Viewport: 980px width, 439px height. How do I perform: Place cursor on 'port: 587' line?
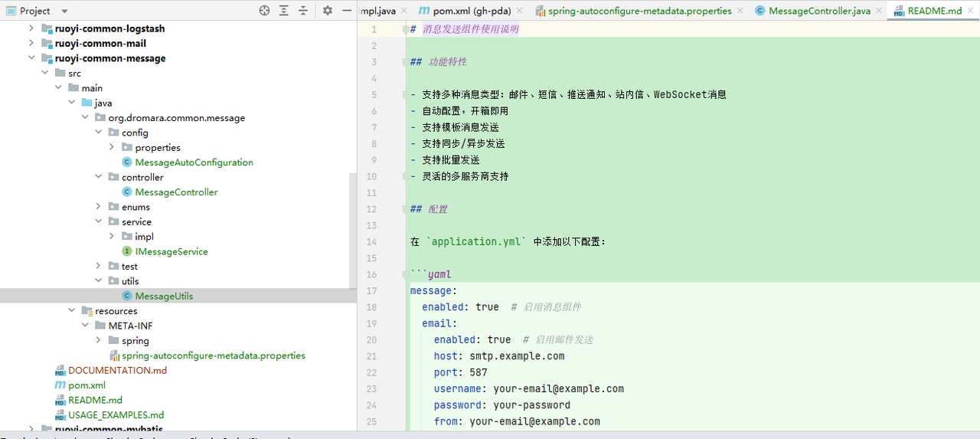click(x=461, y=372)
